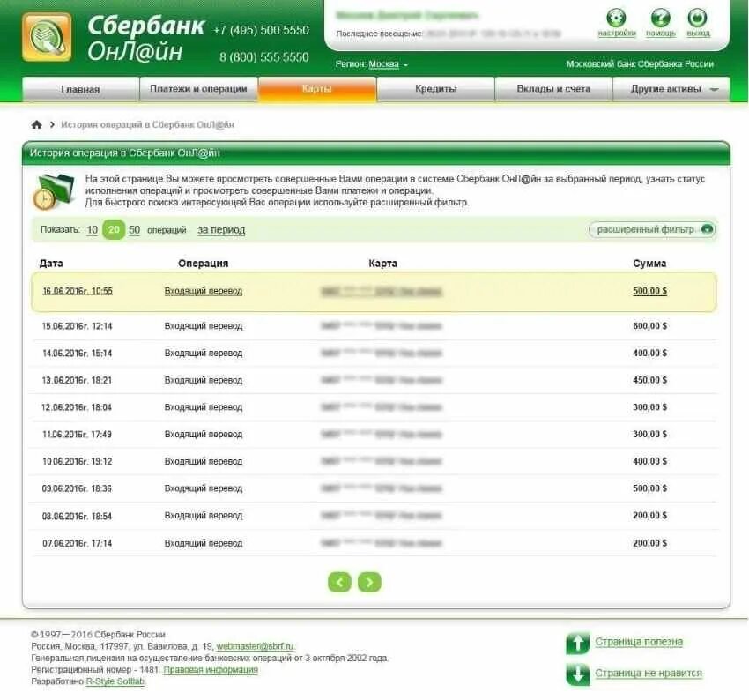Select the 07.06.2016г. 17:14 date cell
This screenshot has height=700, width=749.
[x=77, y=543]
